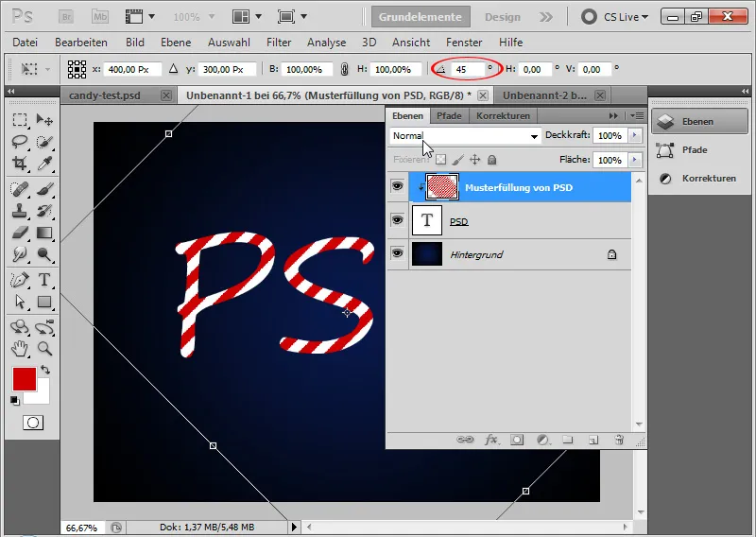This screenshot has width=756, height=537.
Task: Hide the PSD text layer
Action: coord(397,220)
